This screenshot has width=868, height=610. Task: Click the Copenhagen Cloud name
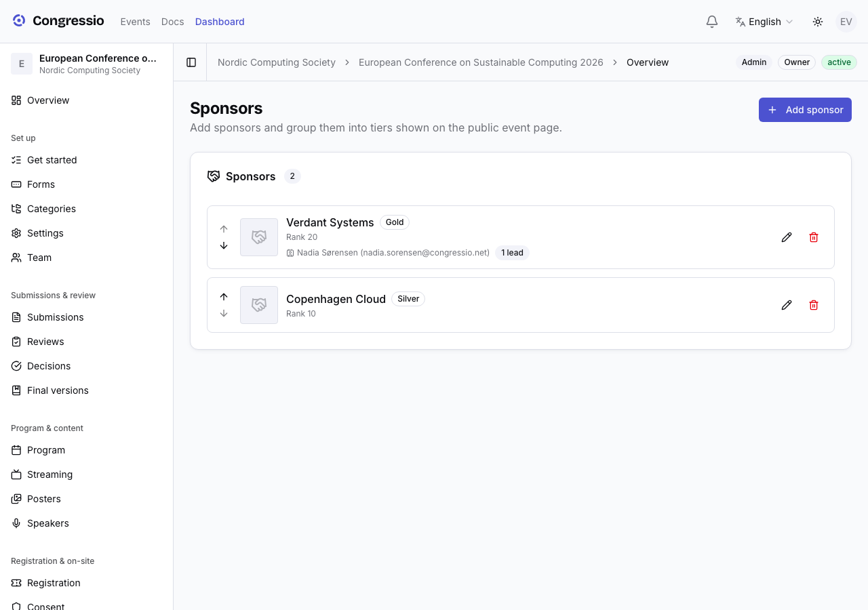point(336,299)
